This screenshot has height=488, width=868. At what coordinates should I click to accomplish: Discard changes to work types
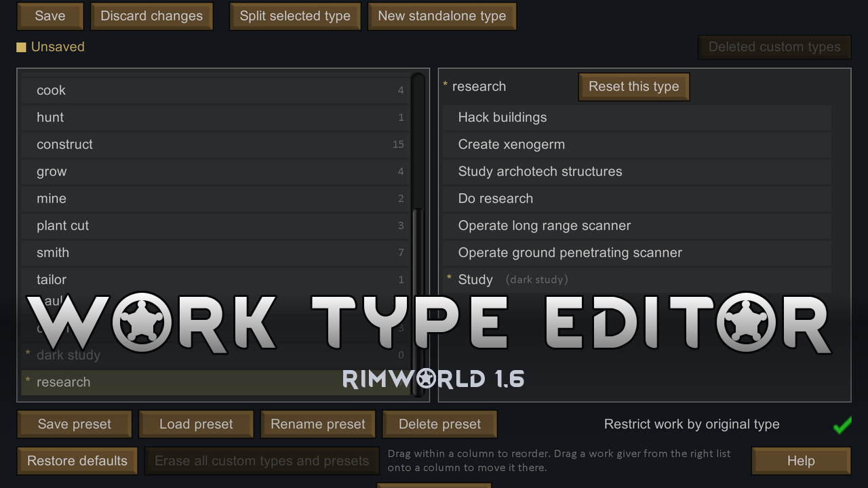coord(152,16)
